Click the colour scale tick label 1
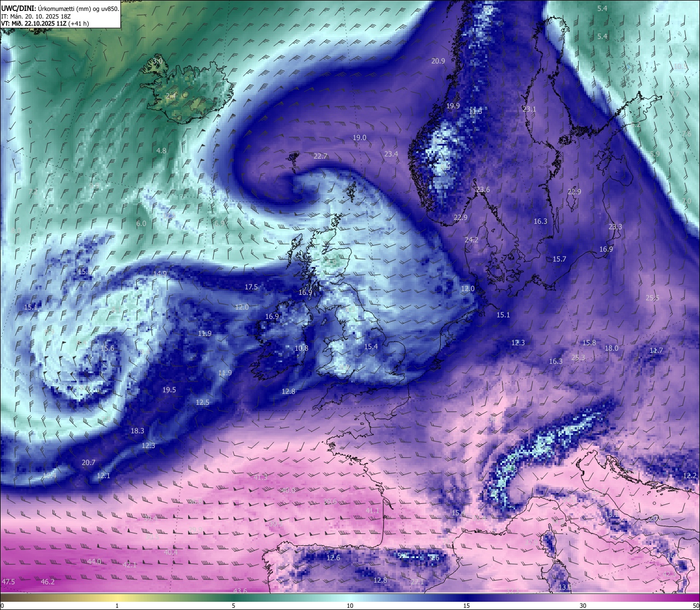This screenshot has height=610, width=700. tap(117, 606)
